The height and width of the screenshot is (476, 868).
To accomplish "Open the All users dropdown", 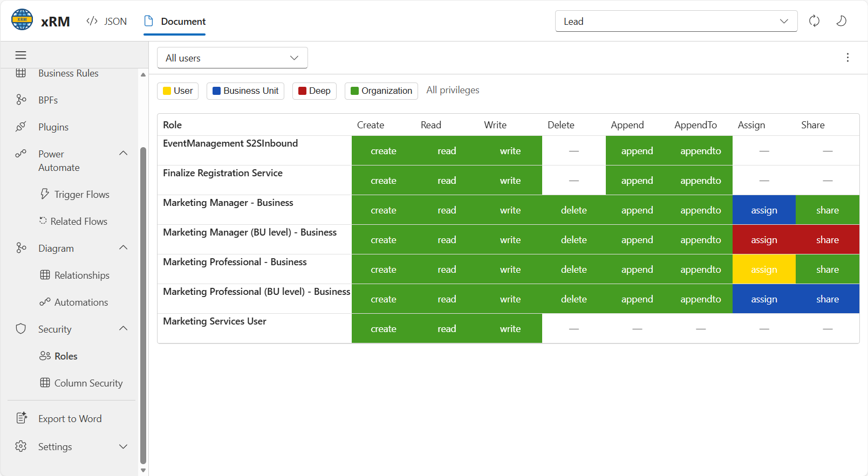I will click(233, 58).
